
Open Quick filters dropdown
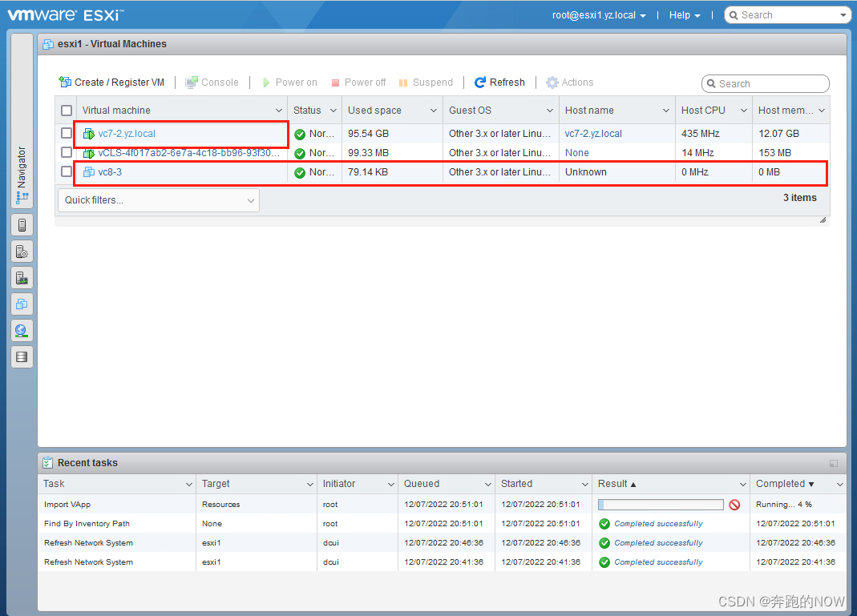point(159,200)
